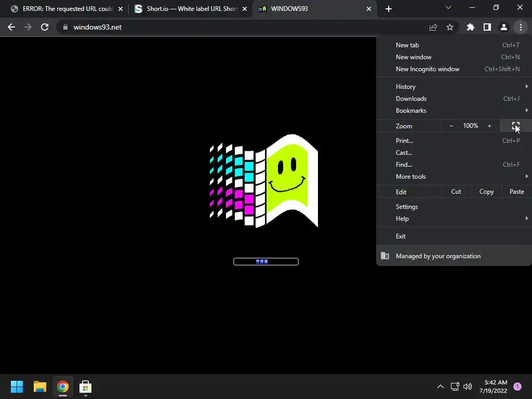Open a new tab with plus button
The image size is (532, 399).
[x=389, y=9]
